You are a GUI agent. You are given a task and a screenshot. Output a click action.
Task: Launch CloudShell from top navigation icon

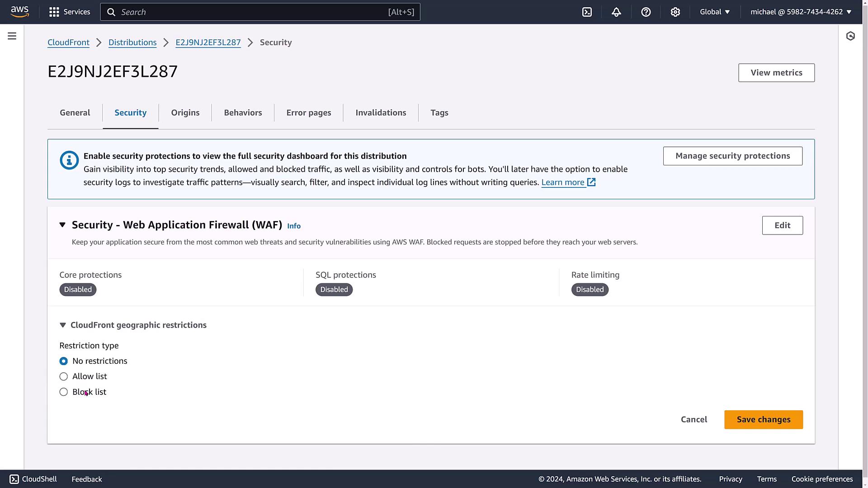point(587,12)
